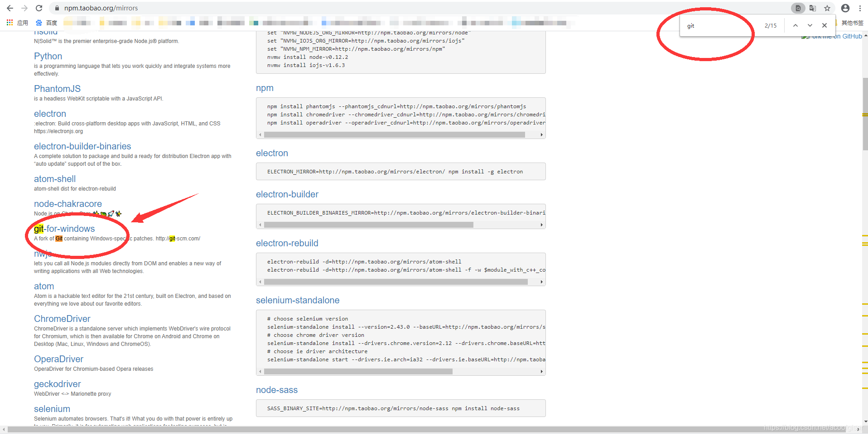Image resolution: width=868 pixels, height=436 pixels.
Task: Open the Chrome three-dot menu
Action: point(860,8)
